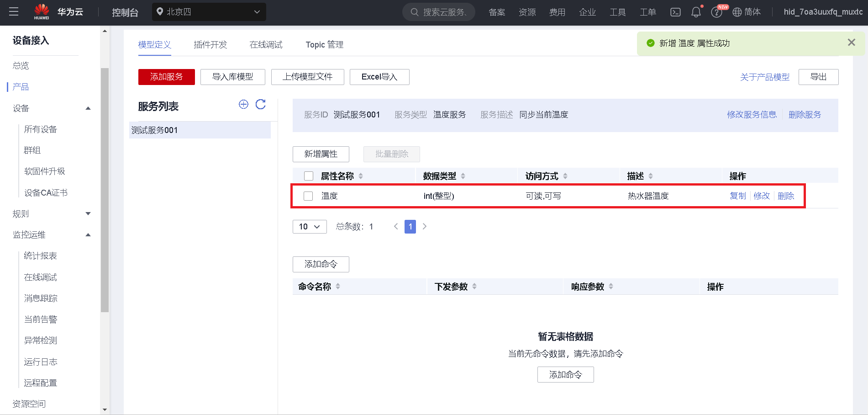Click the sidebar scrollbar thumb
The height and width of the screenshot is (415, 868).
[105, 190]
